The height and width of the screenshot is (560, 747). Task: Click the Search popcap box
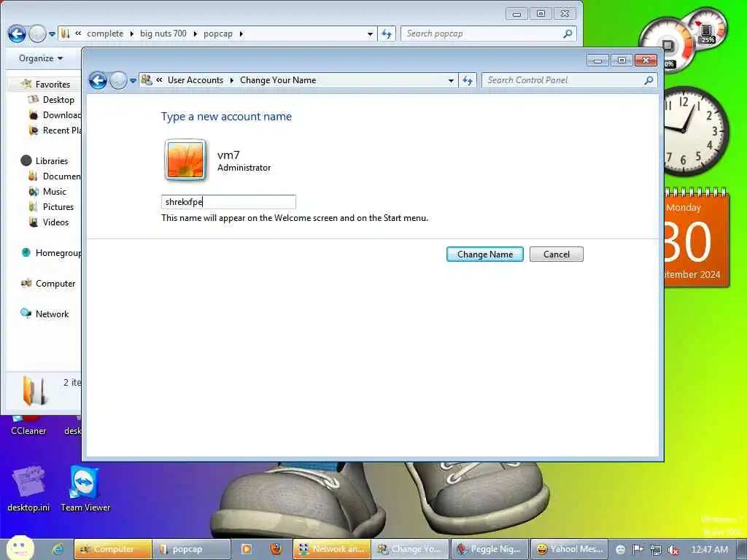click(x=488, y=34)
